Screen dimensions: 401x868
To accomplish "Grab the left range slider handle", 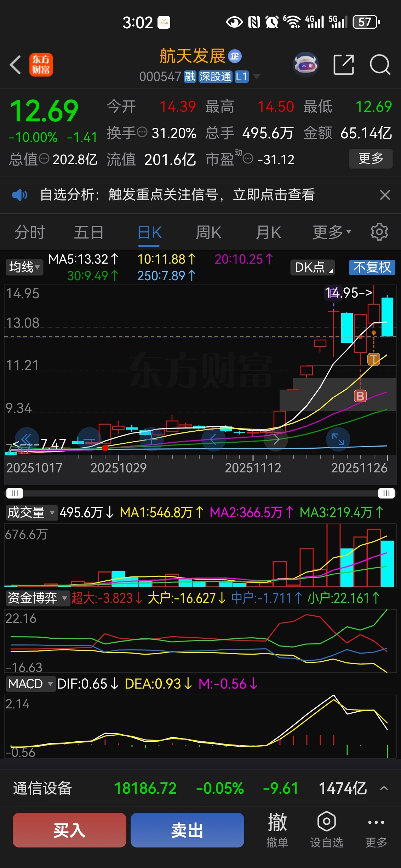I will tap(15, 493).
